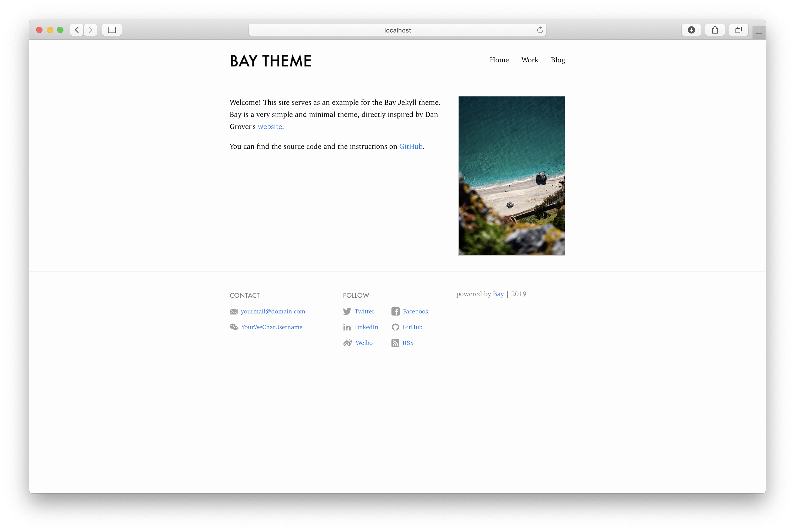The image size is (795, 532).
Task: Click the sidebar toggle icon in browser toolbar
Action: pos(112,29)
